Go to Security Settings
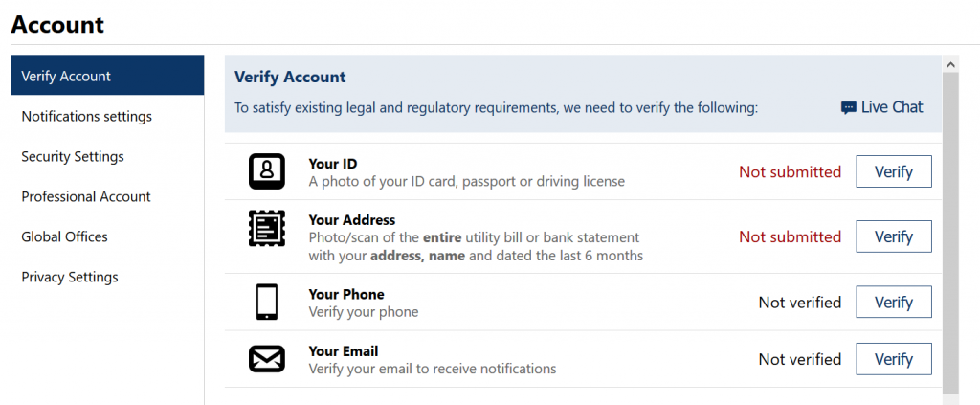 107,156
